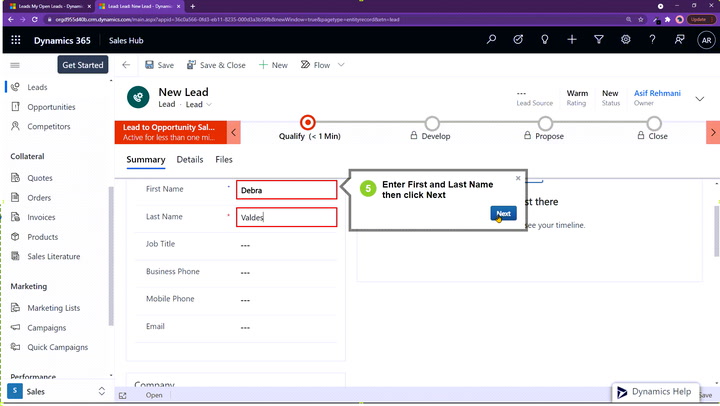Screen dimensions: 720x406
Task: Open the Lead form selector dropdown
Action: [x=199, y=105]
